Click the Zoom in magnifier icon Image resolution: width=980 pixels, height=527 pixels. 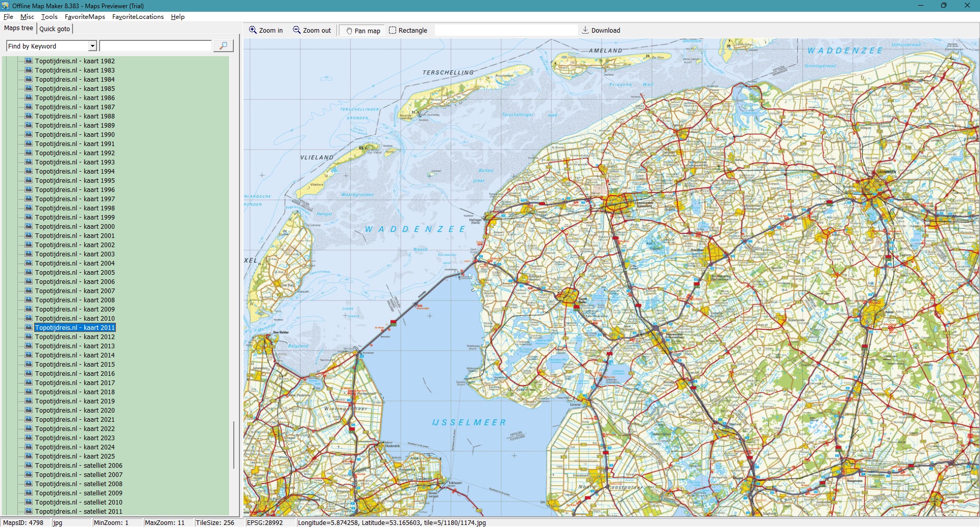coord(253,30)
